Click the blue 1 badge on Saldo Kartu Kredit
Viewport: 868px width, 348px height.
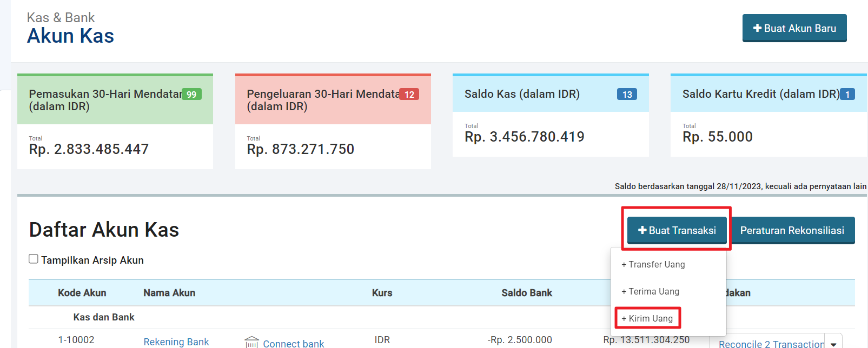pyautogui.click(x=847, y=95)
